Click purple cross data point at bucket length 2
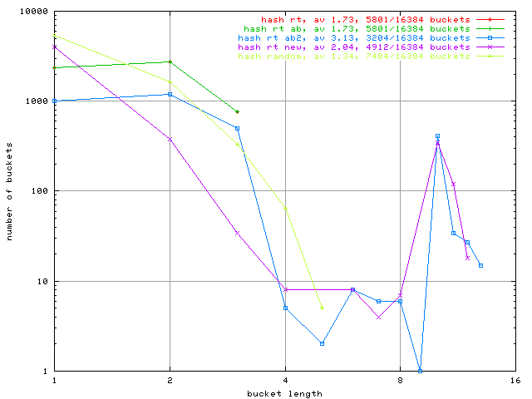Viewport: 532px width, 399px height. (170, 139)
